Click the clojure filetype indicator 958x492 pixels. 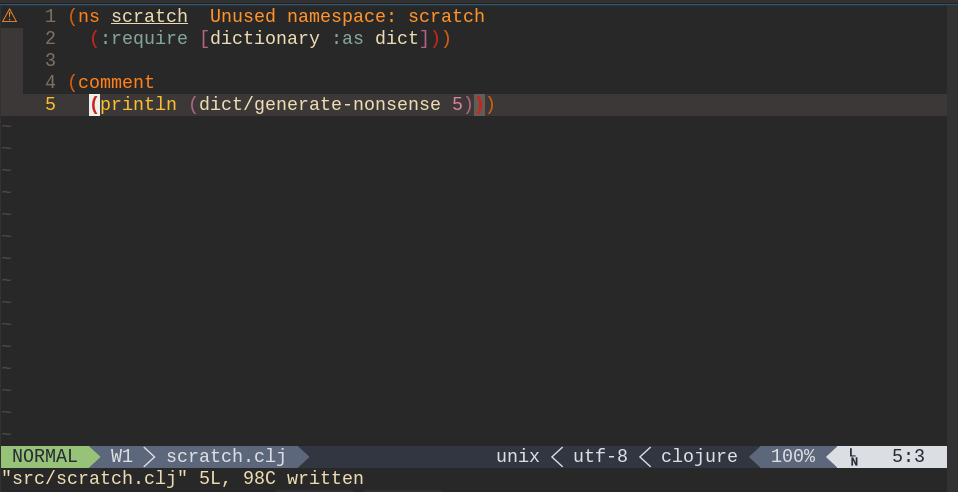click(699, 457)
